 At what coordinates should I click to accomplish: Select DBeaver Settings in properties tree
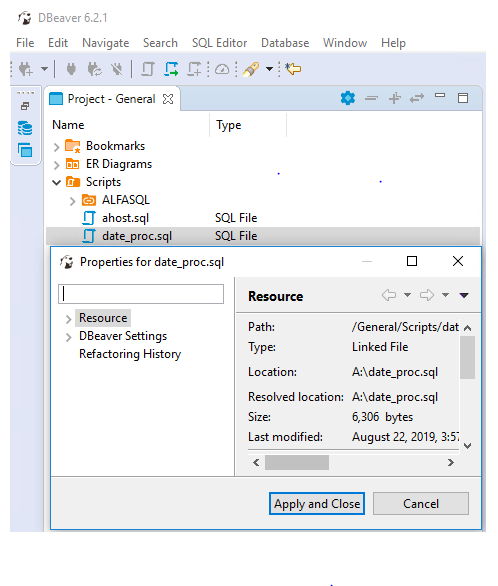[123, 336]
